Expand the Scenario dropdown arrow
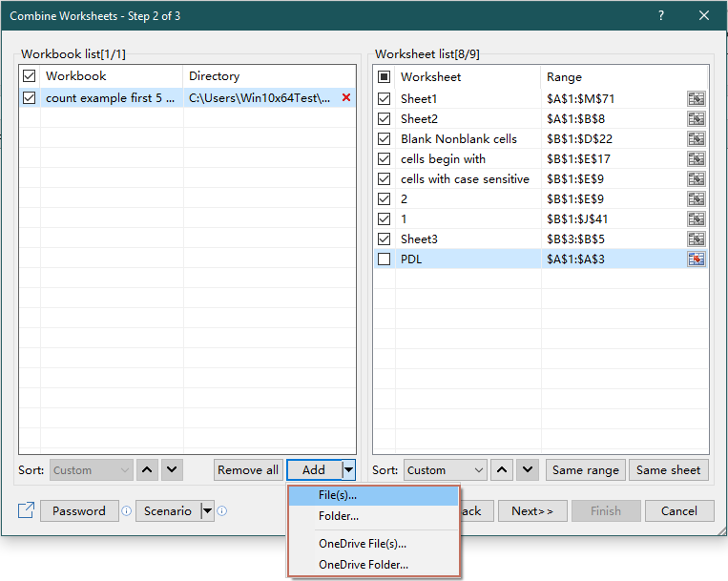The width and height of the screenshot is (728, 581). [207, 511]
